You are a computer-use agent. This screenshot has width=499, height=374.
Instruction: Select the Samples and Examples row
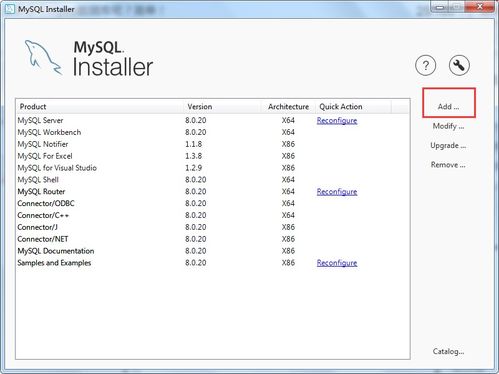[x=212, y=263]
